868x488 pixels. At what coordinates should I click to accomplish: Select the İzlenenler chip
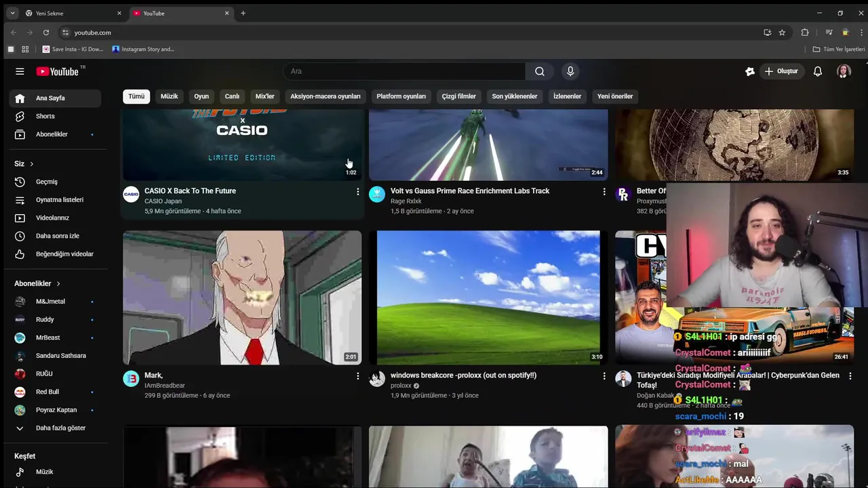(x=568, y=96)
